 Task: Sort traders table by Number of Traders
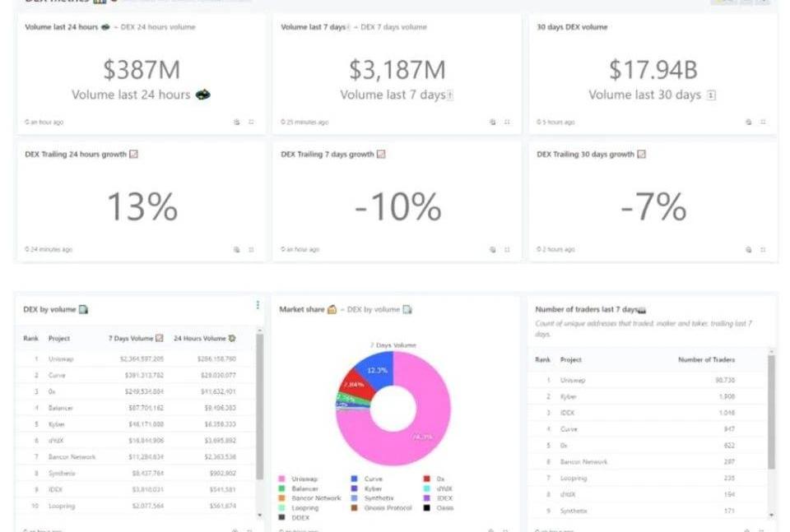pyautogui.click(x=706, y=359)
